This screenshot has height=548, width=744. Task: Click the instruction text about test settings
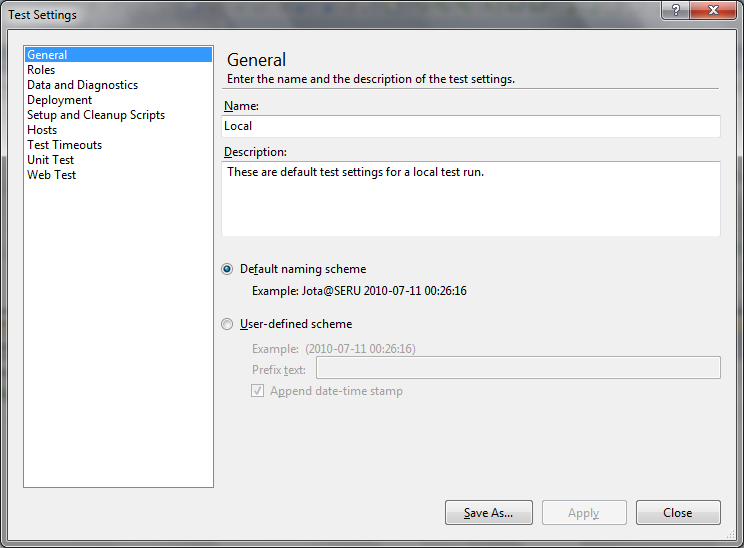(371, 79)
